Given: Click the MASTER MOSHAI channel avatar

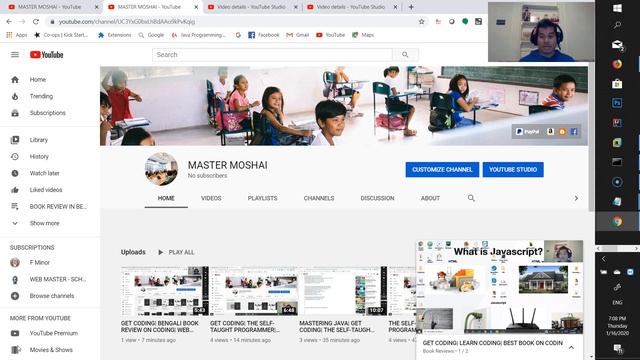Looking at the screenshot, I should pyautogui.click(x=161, y=169).
